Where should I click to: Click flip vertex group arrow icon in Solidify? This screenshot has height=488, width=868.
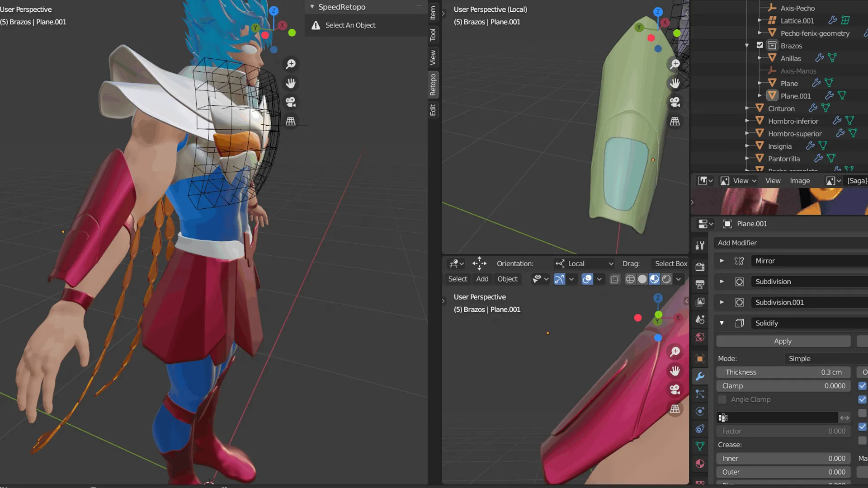pos(844,418)
